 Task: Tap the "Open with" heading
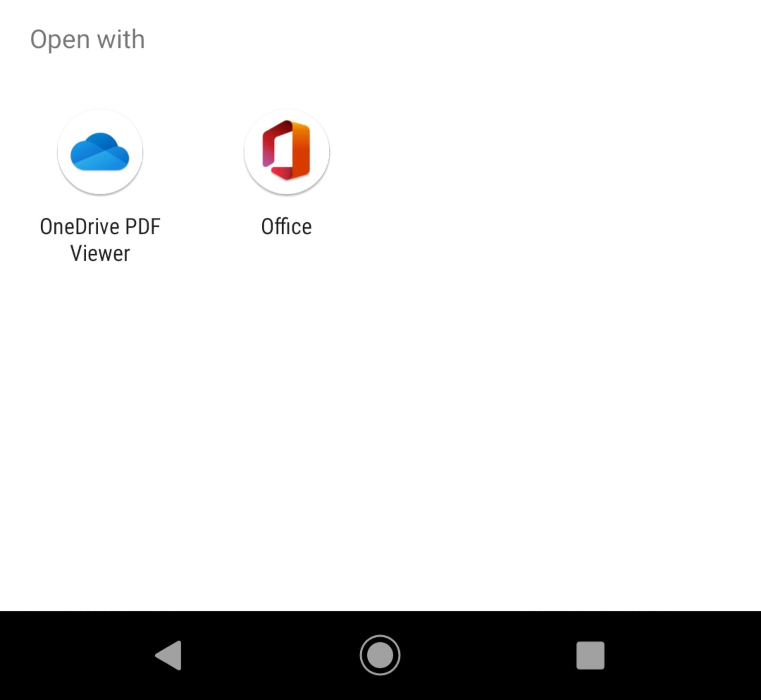pos(87,39)
